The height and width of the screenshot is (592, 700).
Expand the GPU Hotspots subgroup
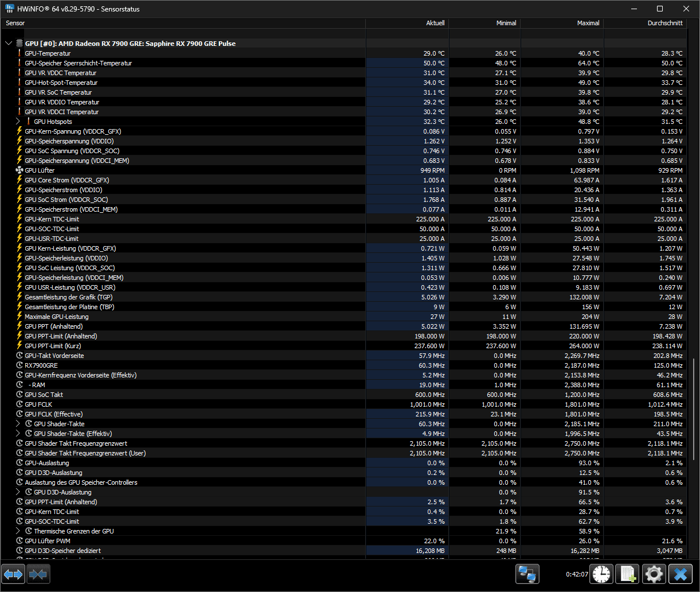18,122
